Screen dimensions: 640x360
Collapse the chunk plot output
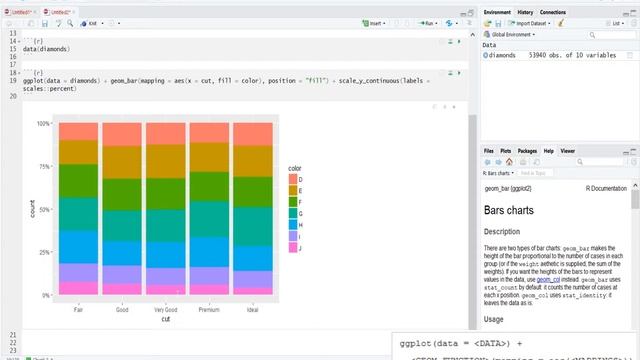tap(444, 107)
